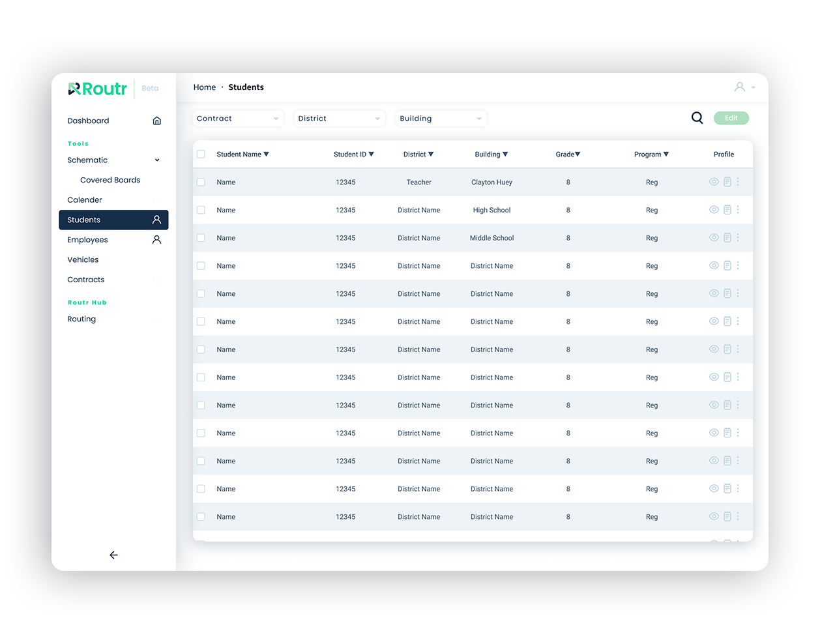Image resolution: width=820 pixels, height=644 pixels.
Task: Click the Dashboard home icon
Action: [156, 121]
